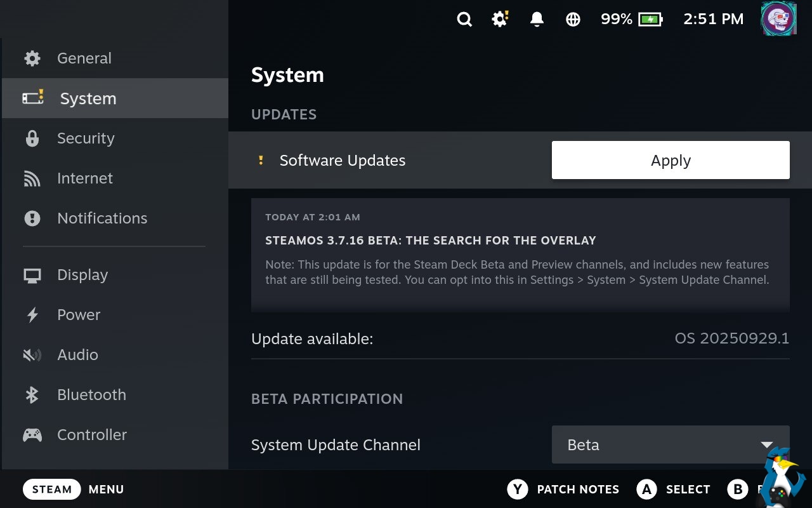Screen dimensions: 812x508
Task: Click the Bluetooth icon in sidebar
Action: [32, 395]
